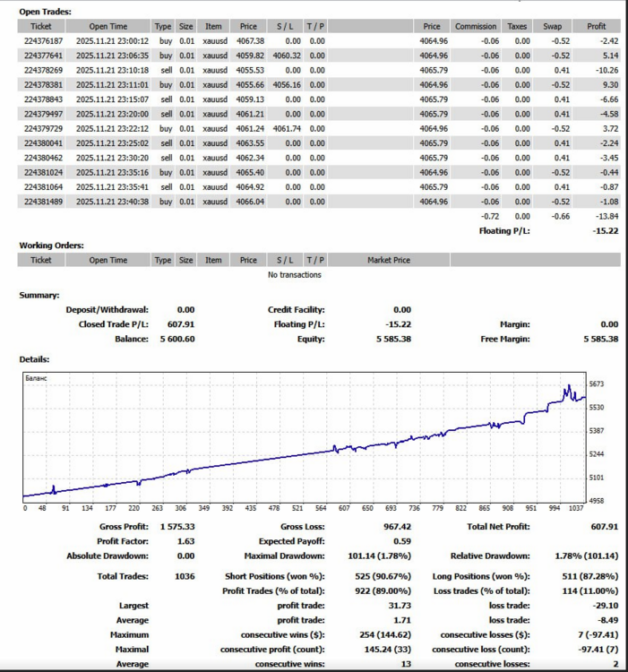Click the consecutive wins value 254 (144.62)
This screenshot has height=672, width=628.
tap(385, 634)
